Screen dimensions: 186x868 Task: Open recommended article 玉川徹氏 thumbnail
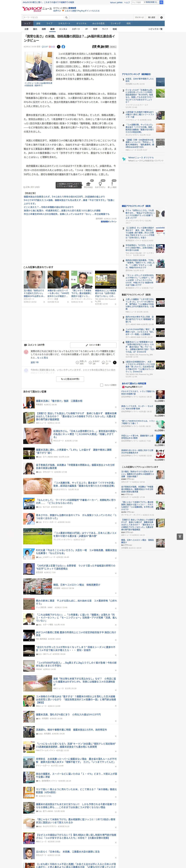coord(34,279)
